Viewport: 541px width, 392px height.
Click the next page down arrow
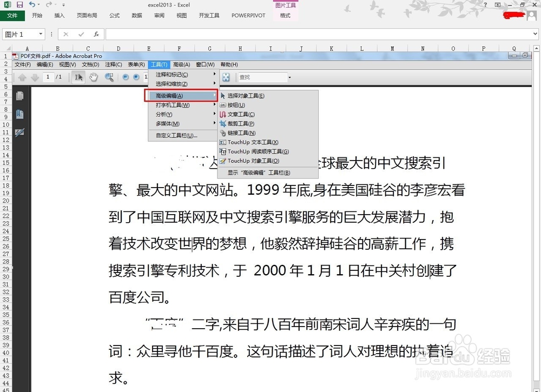coord(35,77)
